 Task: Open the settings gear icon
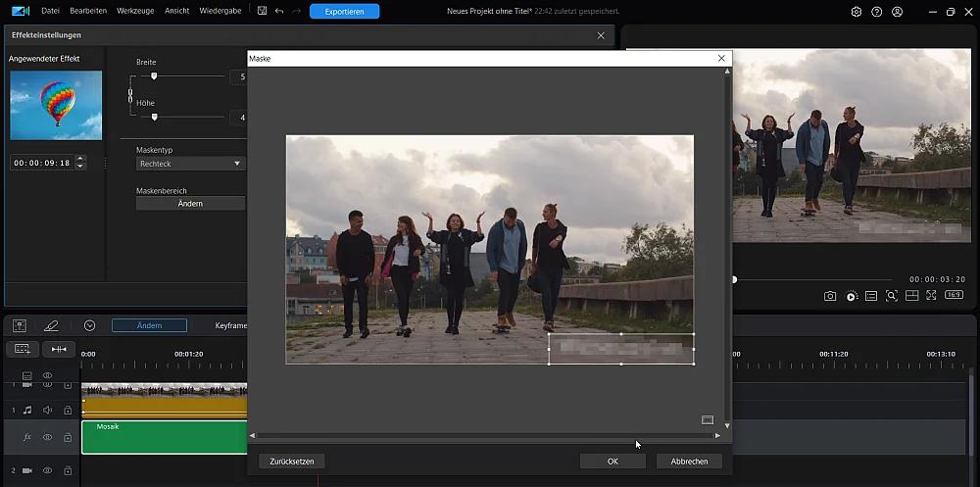point(857,12)
